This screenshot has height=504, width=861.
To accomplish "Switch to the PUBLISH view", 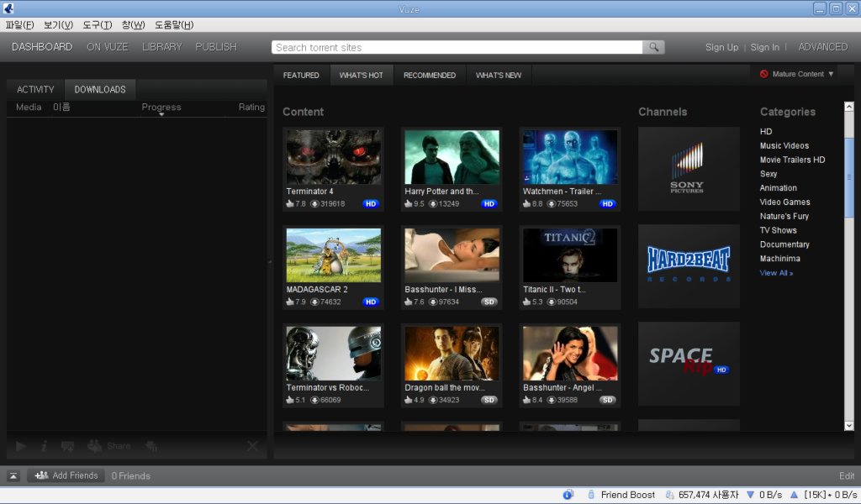I will point(216,47).
